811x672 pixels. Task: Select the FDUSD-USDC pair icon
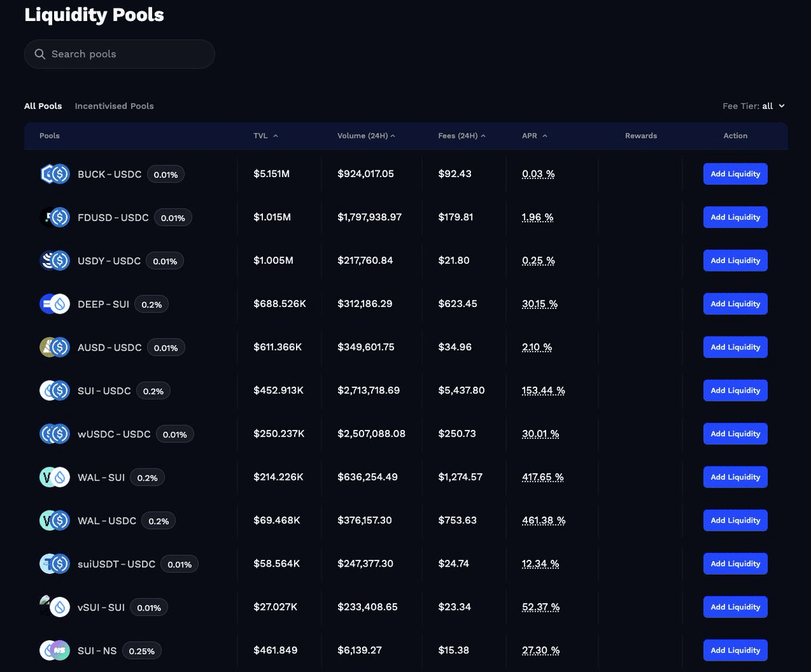tap(55, 217)
